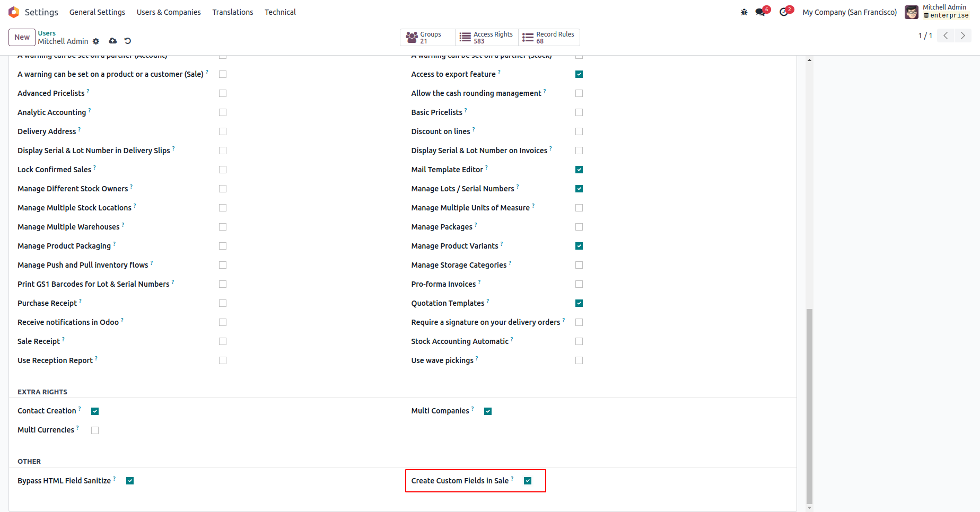
Task: Open the conversations chat icon
Action: [x=760, y=12]
